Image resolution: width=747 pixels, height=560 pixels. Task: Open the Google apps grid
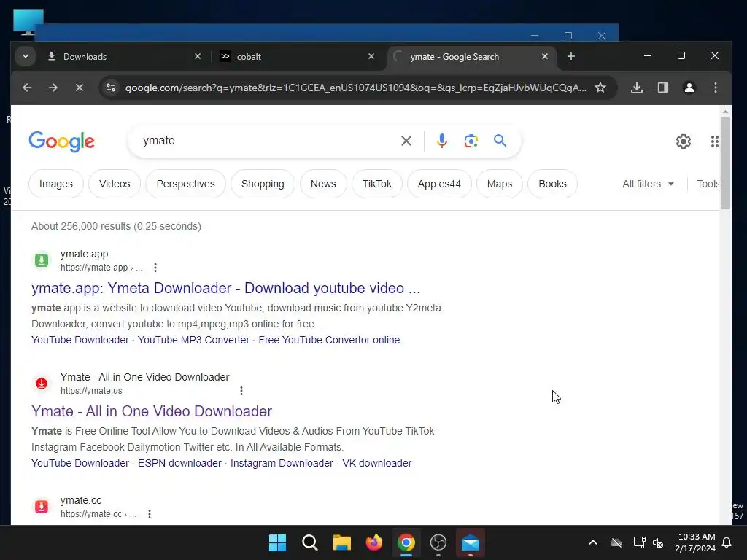coord(714,141)
